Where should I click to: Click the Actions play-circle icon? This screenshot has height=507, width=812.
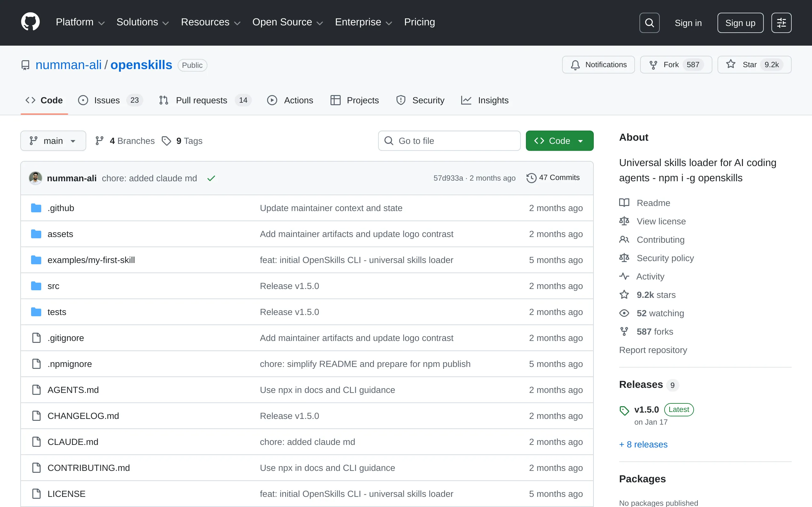[x=272, y=100]
